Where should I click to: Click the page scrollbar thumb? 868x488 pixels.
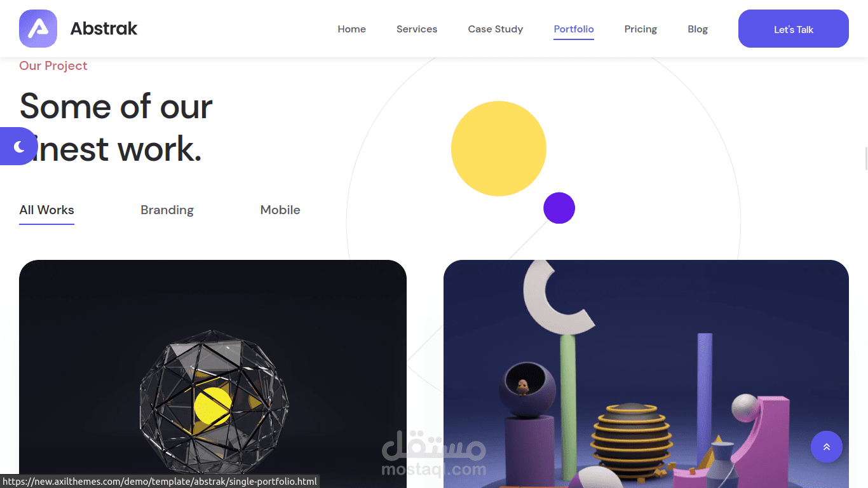click(866, 158)
